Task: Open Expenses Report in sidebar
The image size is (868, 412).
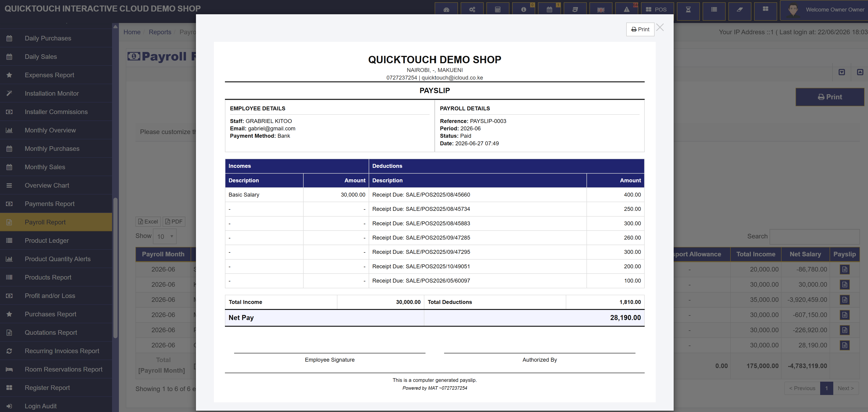Action: 56,75
